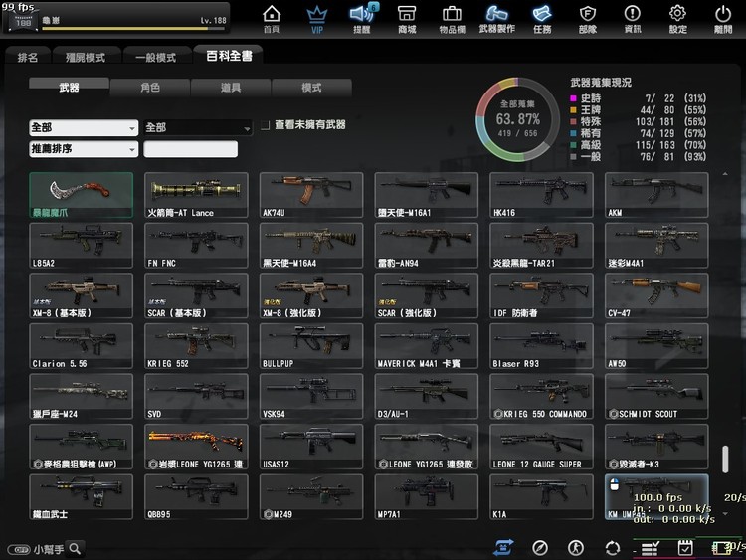746x560 pixels.
Task: Select the 炎殺黑龍-TAR21 weapon card
Action: [x=542, y=246]
